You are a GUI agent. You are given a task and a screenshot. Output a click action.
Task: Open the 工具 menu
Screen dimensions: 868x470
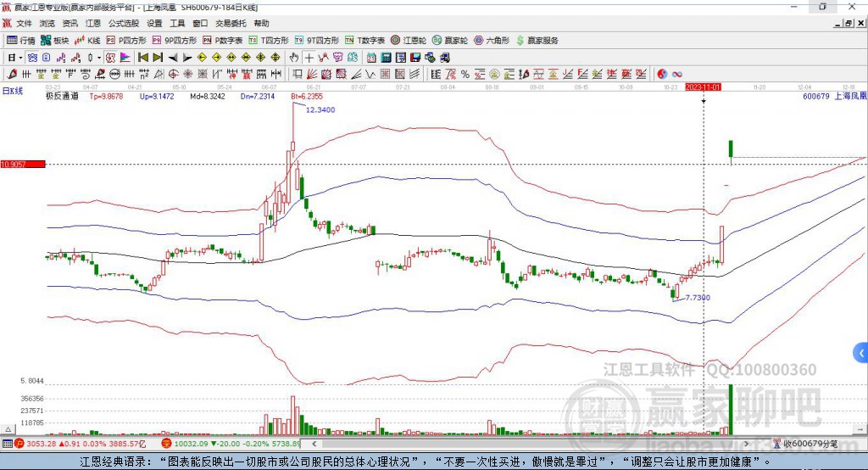(177, 23)
